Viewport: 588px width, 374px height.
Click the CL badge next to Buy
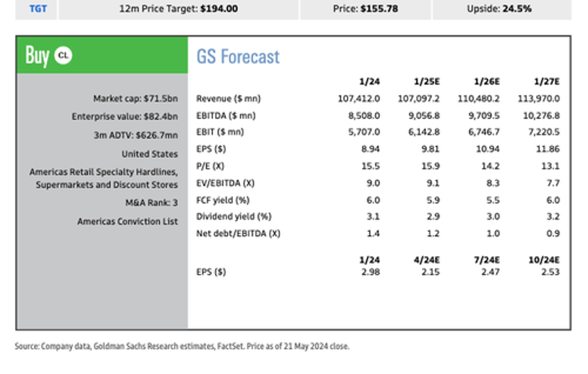[63, 56]
